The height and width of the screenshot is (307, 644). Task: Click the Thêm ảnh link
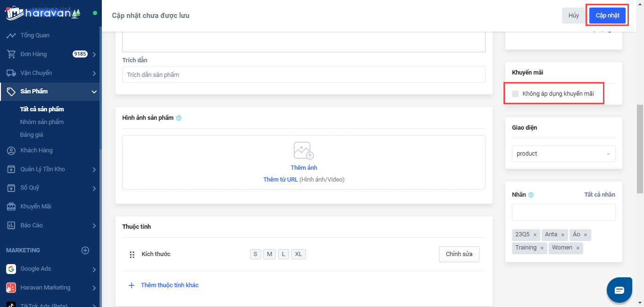click(304, 168)
